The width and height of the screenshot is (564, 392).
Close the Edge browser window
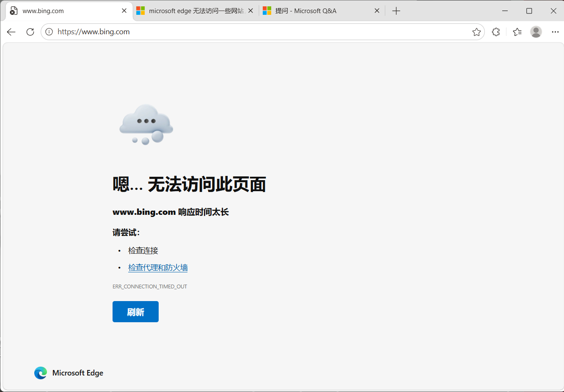[553, 11]
